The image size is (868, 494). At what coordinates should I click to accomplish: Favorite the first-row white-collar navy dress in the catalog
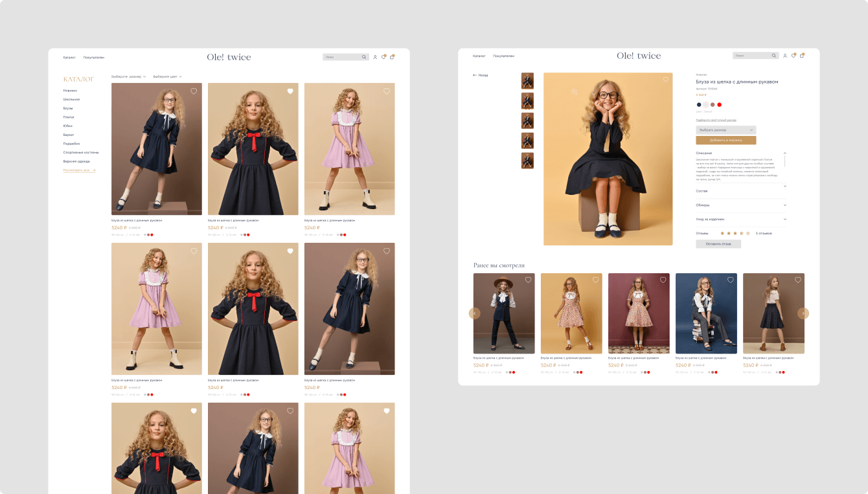click(x=194, y=91)
